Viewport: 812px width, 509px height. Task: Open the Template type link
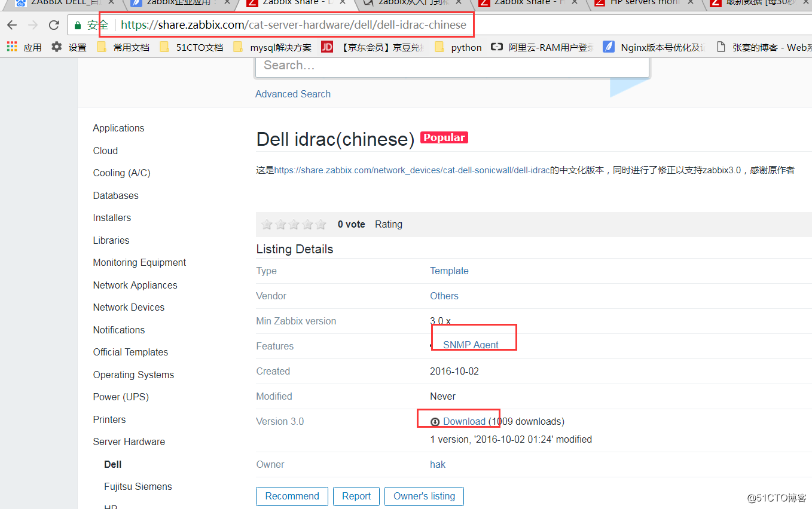tap(449, 271)
